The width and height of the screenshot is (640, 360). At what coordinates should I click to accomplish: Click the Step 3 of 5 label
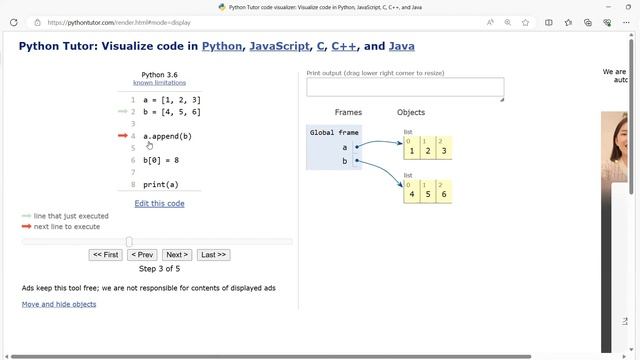point(159,269)
